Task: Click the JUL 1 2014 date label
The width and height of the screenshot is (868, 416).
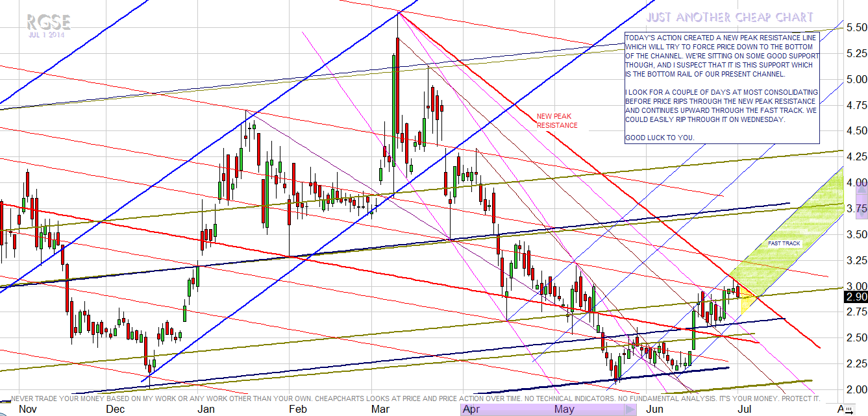Action: point(48,35)
